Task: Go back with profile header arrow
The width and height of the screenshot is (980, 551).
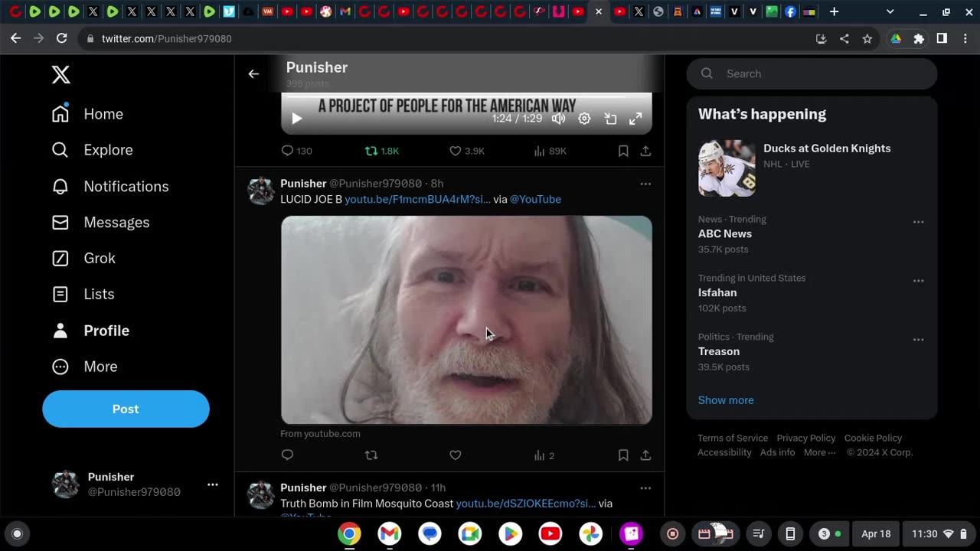Action: [253, 74]
